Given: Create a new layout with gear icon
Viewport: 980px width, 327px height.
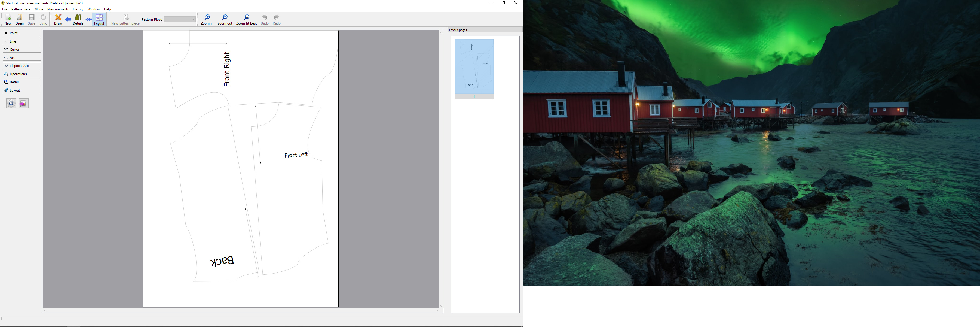Looking at the screenshot, I should (x=11, y=104).
